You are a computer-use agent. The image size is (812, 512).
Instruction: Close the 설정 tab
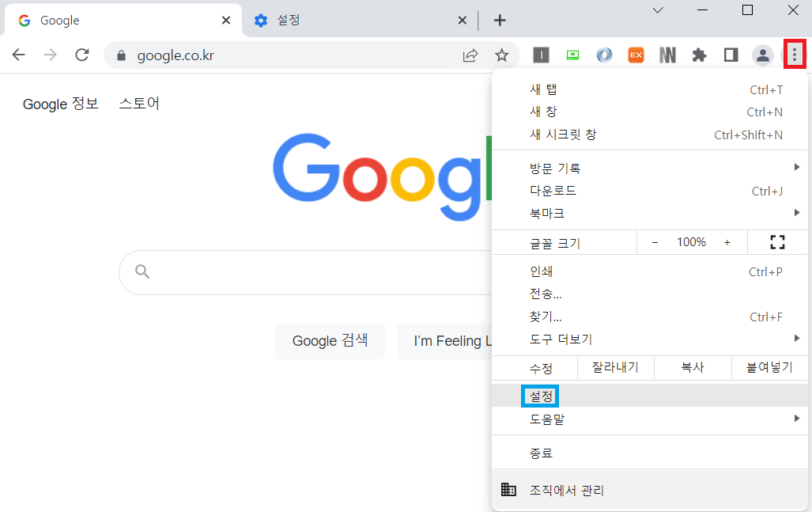(462, 21)
